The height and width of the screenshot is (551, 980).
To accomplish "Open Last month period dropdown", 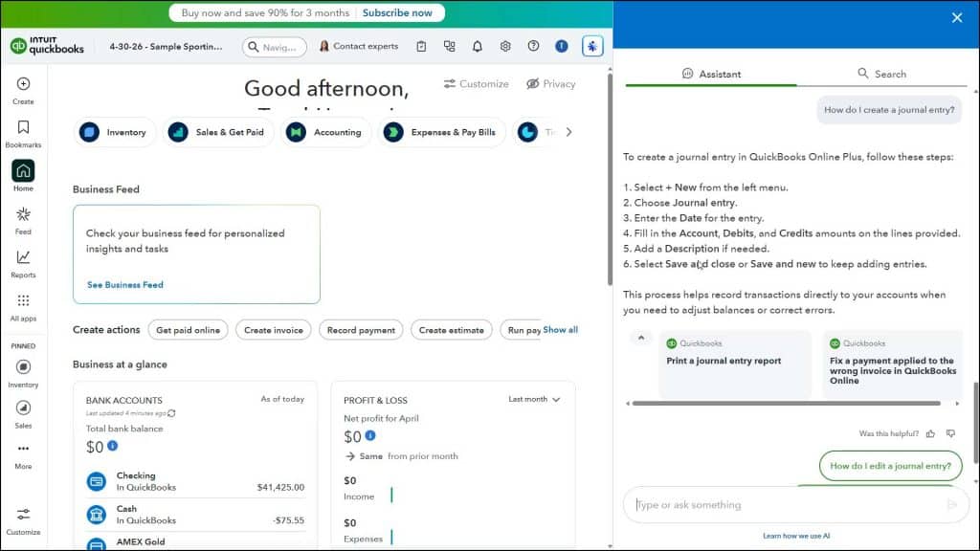I will pos(534,399).
